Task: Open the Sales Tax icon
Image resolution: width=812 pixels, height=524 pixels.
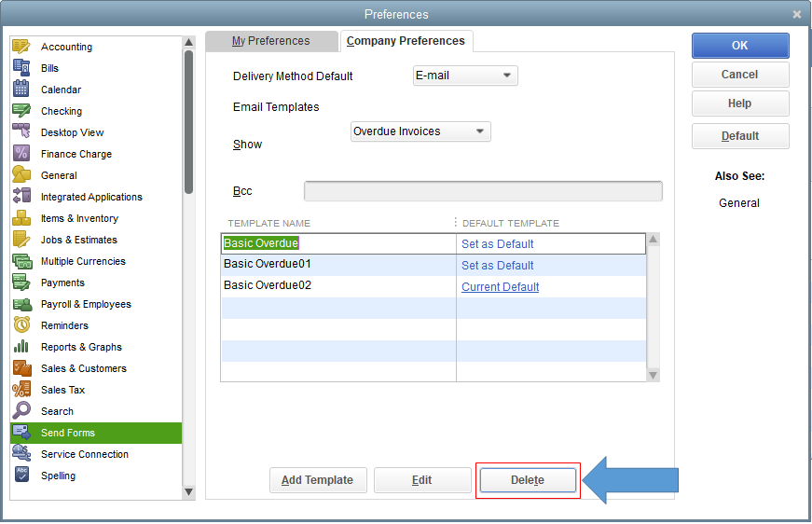Action: (21, 390)
